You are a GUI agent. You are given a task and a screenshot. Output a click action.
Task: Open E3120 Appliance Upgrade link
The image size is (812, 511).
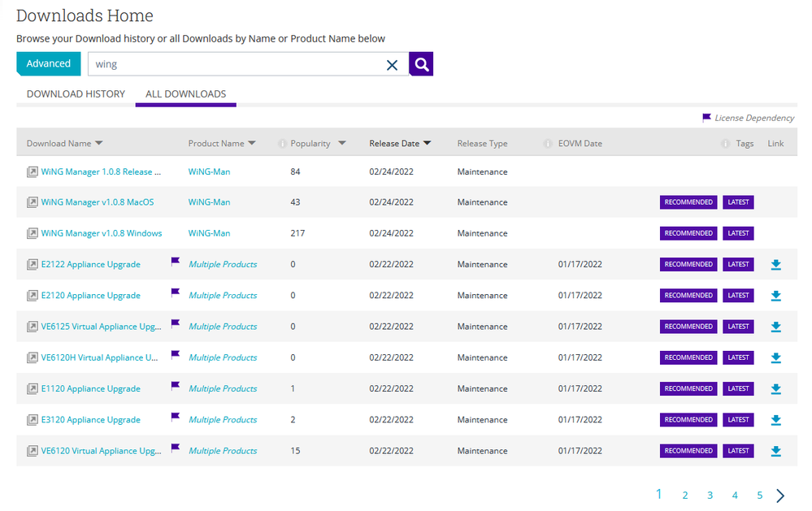90,419
